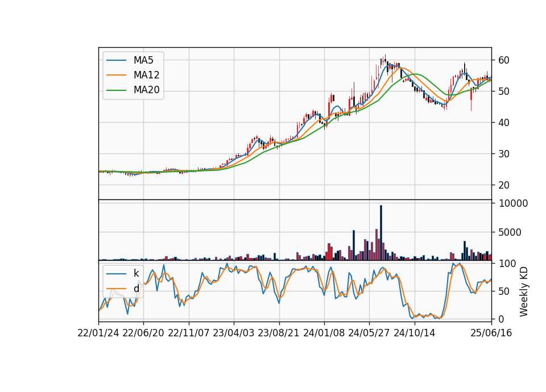546x392 pixels.
Task: Click the 25/06/16 date tick label
Action: [x=491, y=333]
